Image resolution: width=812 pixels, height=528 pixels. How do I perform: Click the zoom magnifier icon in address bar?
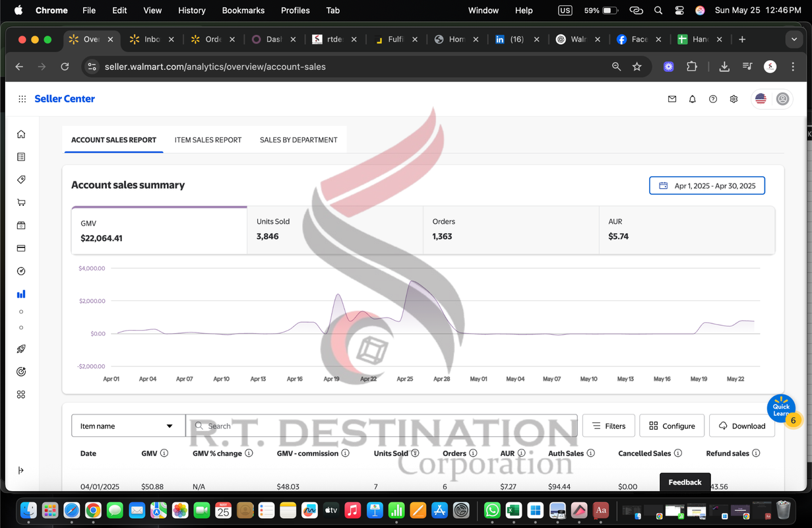616,67
